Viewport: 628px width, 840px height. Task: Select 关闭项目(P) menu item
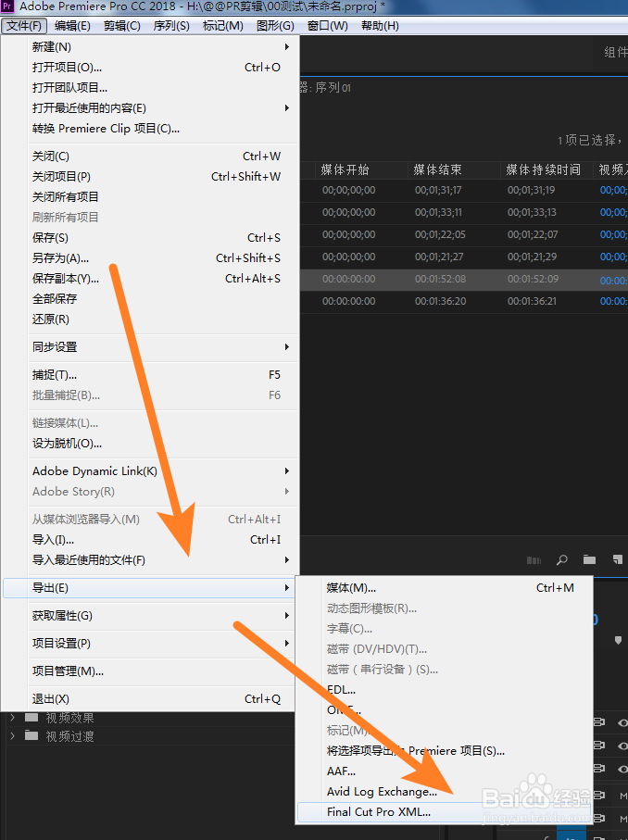(149, 176)
